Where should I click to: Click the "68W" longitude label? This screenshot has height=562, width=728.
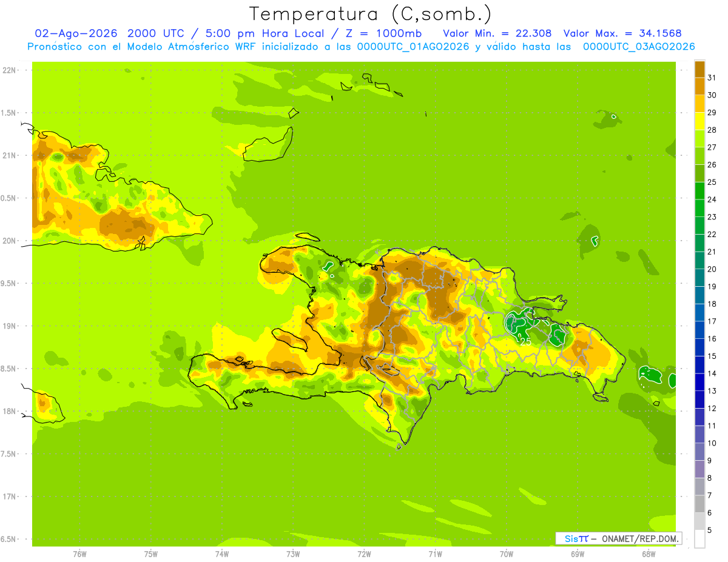coord(649,554)
